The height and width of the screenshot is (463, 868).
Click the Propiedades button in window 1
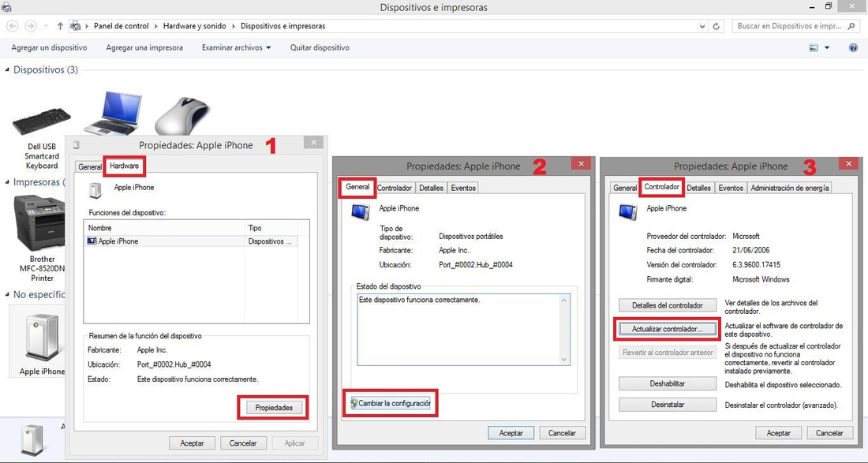tap(274, 408)
